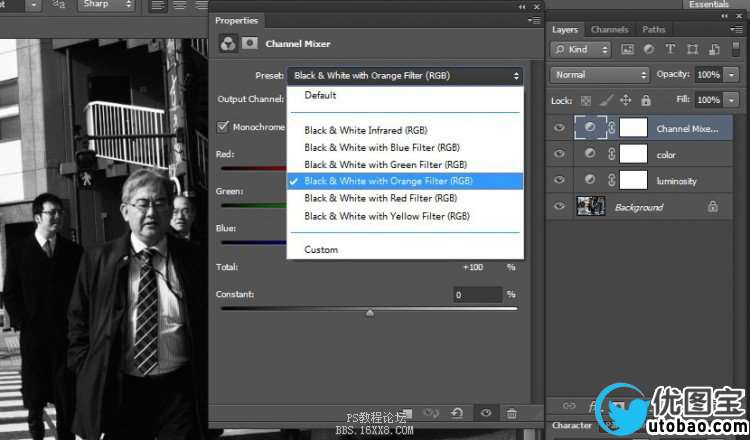Lock layer position move icon
This screenshot has height=440, width=750.
[625, 100]
